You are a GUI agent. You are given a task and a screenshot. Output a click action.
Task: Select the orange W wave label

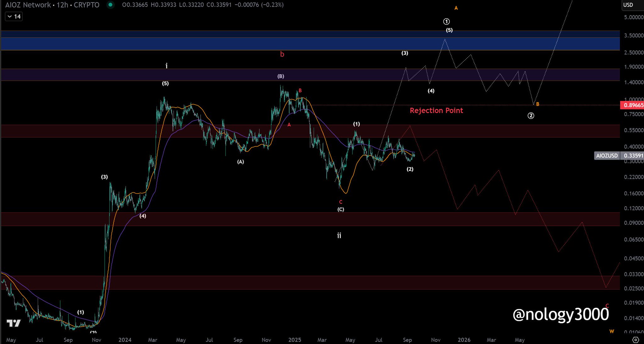click(612, 331)
